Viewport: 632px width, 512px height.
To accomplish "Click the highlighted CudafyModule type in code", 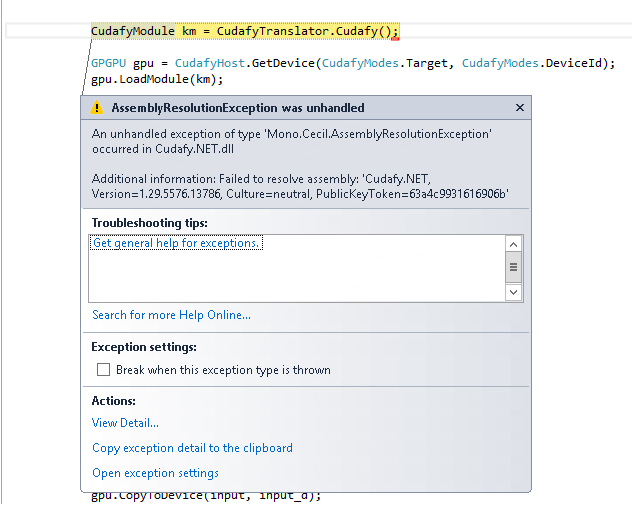I will pyautogui.click(x=133, y=31).
